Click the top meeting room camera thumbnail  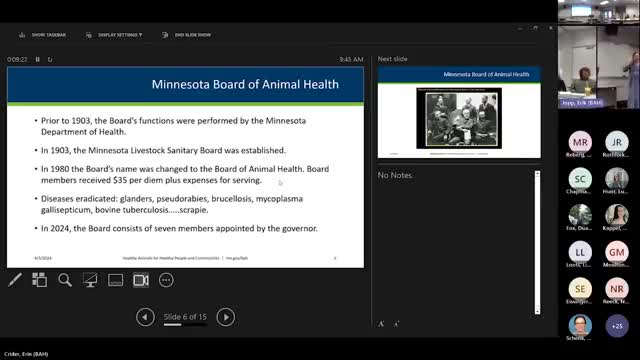599,11
